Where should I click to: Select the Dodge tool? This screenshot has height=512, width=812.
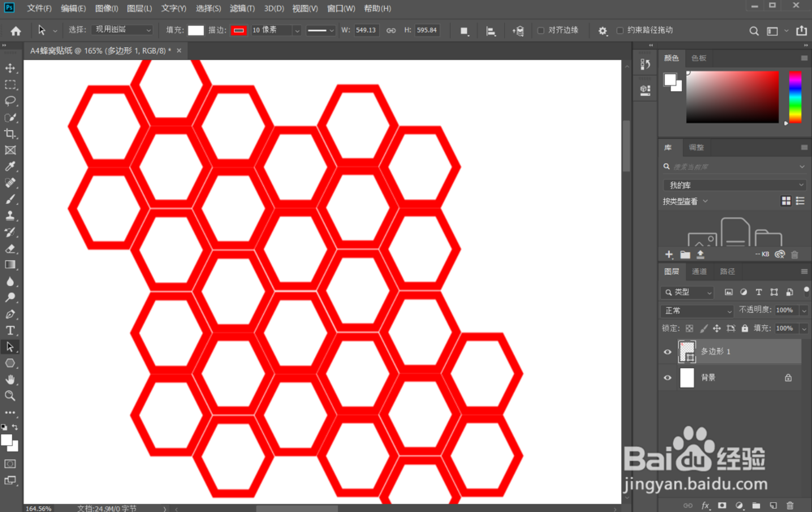click(10, 297)
